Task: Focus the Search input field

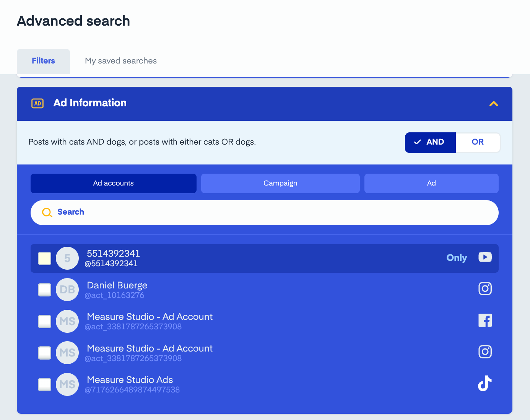Action: tap(265, 213)
